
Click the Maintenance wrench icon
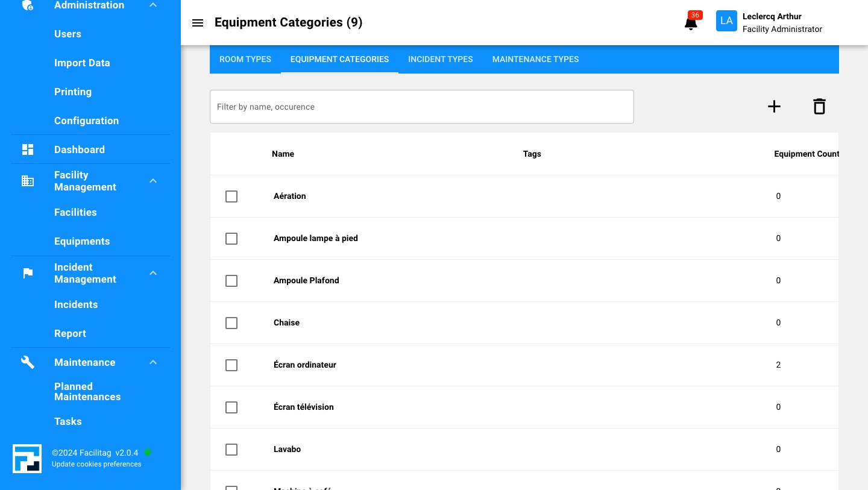click(28, 362)
